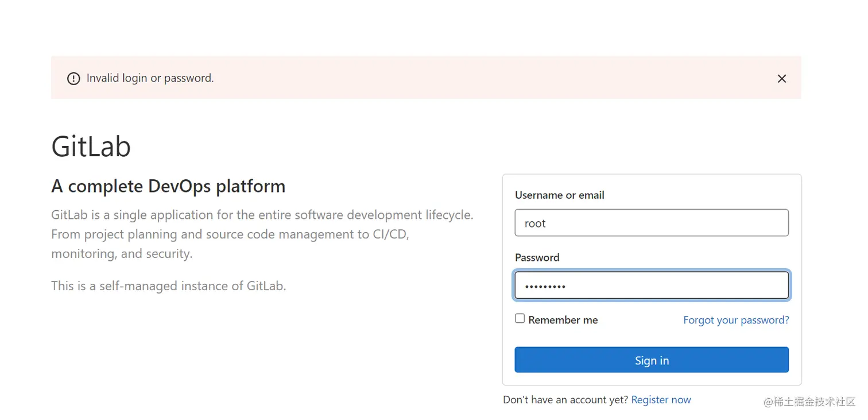The width and height of the screenshot is (868, 420).
Task: Click the exclamation error icon in alert
Action: click(x=73, y=79)
